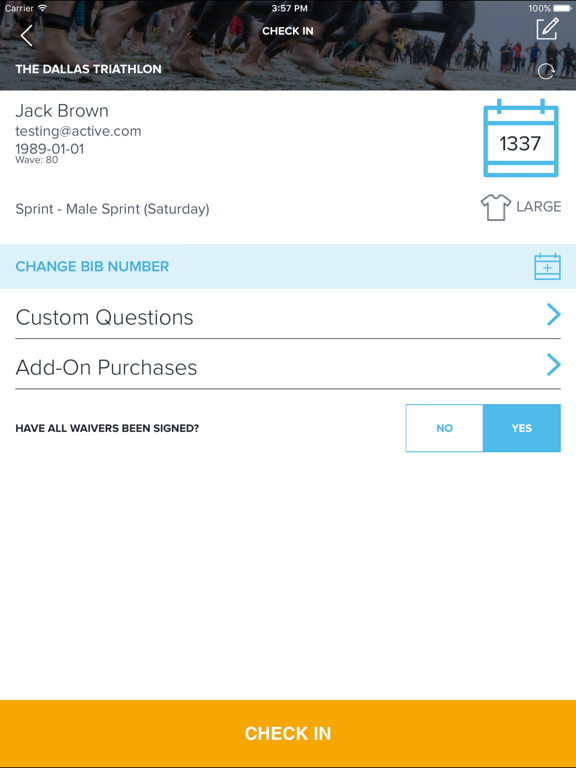Tap the Wi-Fi status icon

pyautogui.click(x=43, y=8)
